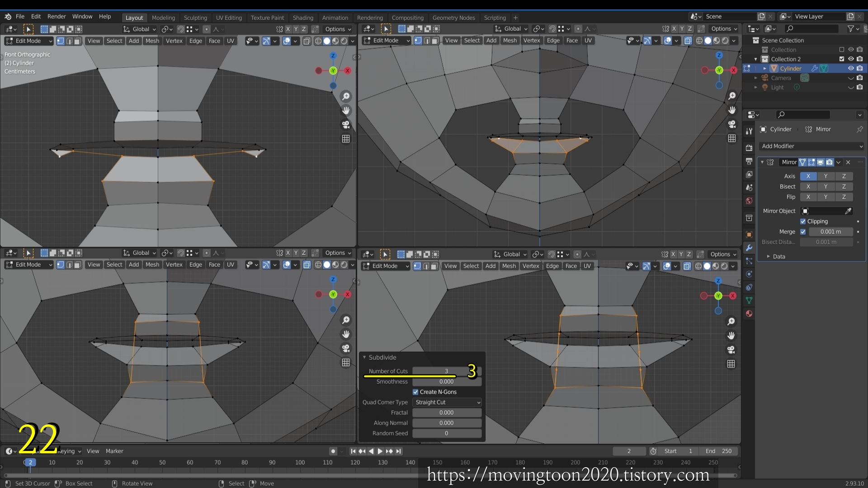Play animation in reverse in timeline
The width and height of the screenshot is (868, 488).
click(371, 451)
